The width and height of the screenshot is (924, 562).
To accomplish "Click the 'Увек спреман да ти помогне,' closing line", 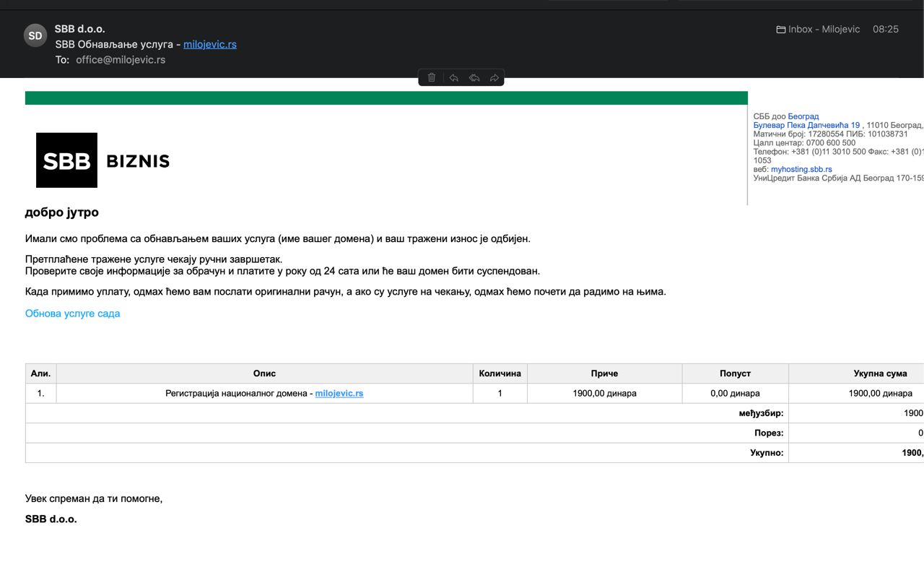I will pos(94,498).
